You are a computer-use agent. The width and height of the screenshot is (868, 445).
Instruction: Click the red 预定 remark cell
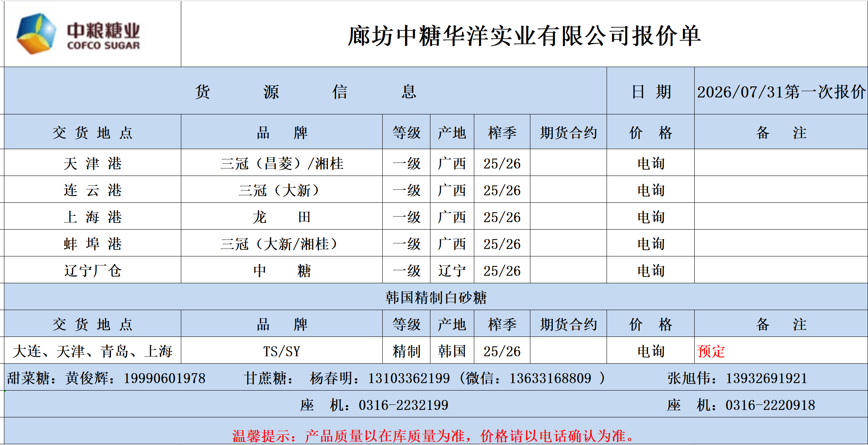[781, 350]
